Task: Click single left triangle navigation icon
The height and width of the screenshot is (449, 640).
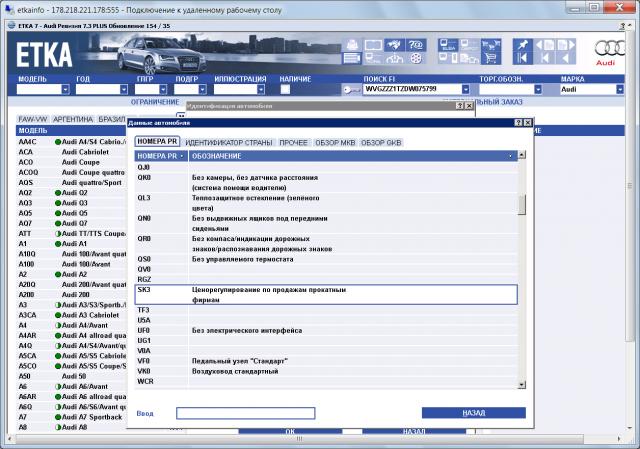Action: [x=565, y=58]
